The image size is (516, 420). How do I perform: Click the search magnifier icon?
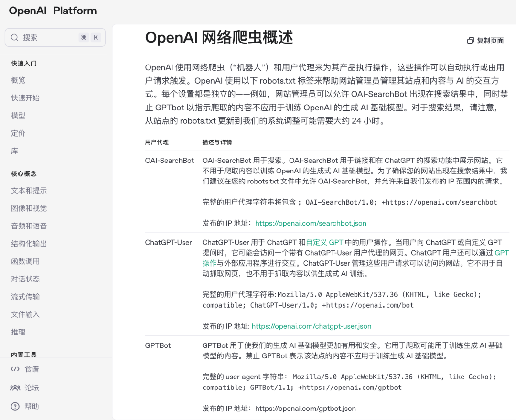click(14, 38)
